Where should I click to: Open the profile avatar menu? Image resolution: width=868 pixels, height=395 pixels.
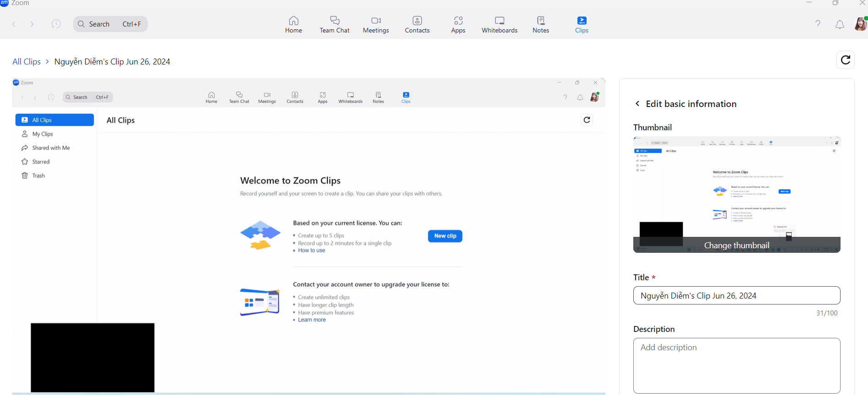point(860,24)
